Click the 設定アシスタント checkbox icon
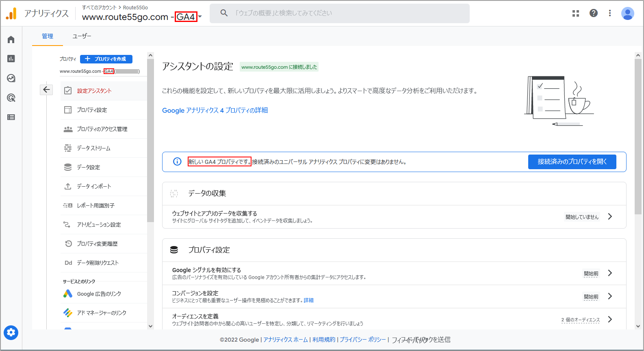Screen dimensions: 644x351 68,91
